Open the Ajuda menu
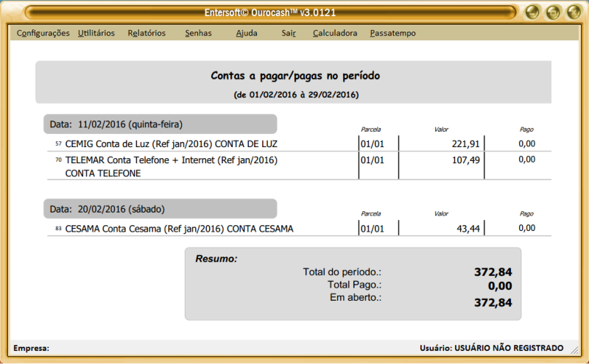Viewport: 589px width, 364px height. (x=247, y=33)
